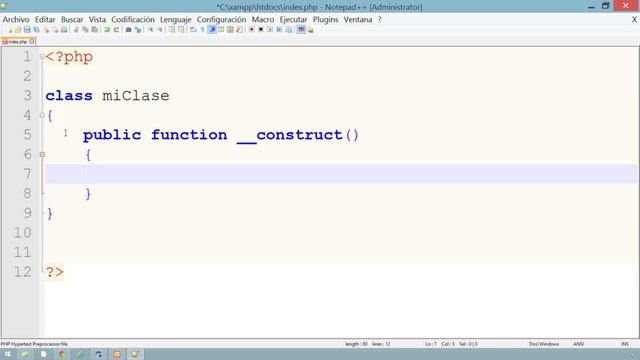Close the index.php tab with its X

(32, 42)
